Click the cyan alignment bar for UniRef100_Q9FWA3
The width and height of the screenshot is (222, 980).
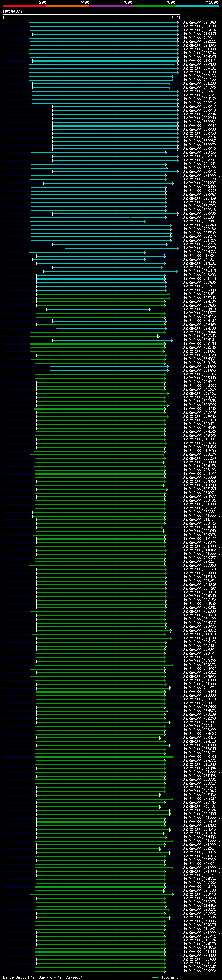(x=104, y=23)
